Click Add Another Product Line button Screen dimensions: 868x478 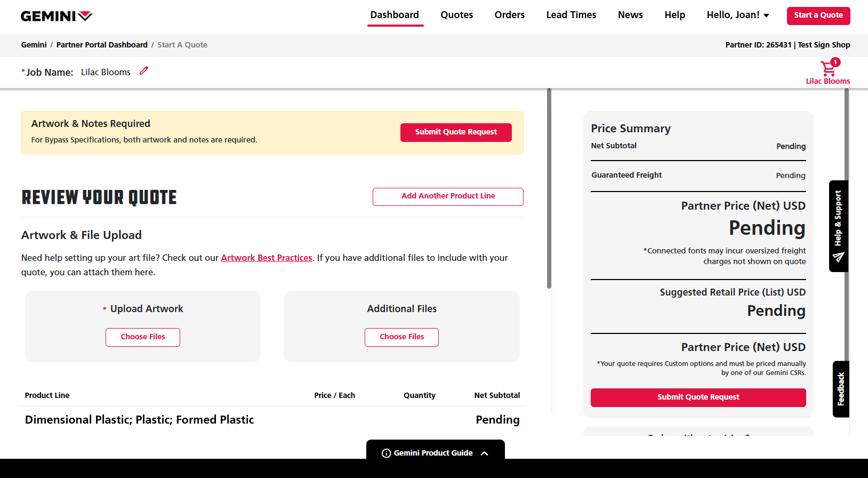click(x=448, y=196)
